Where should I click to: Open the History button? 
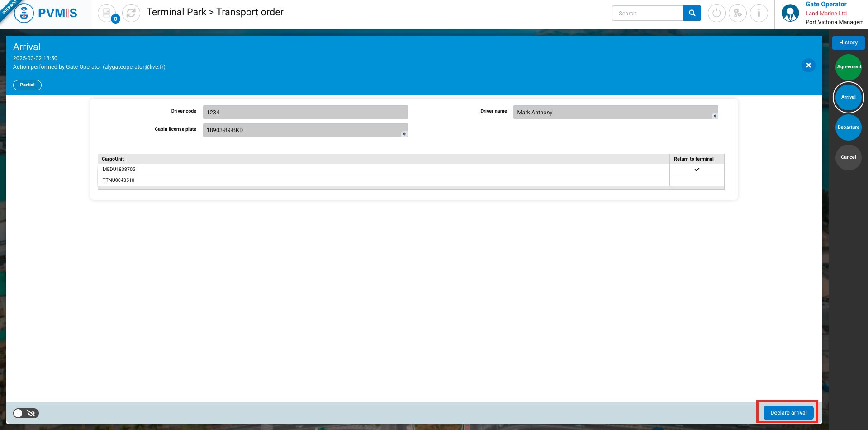coord(848,43)
